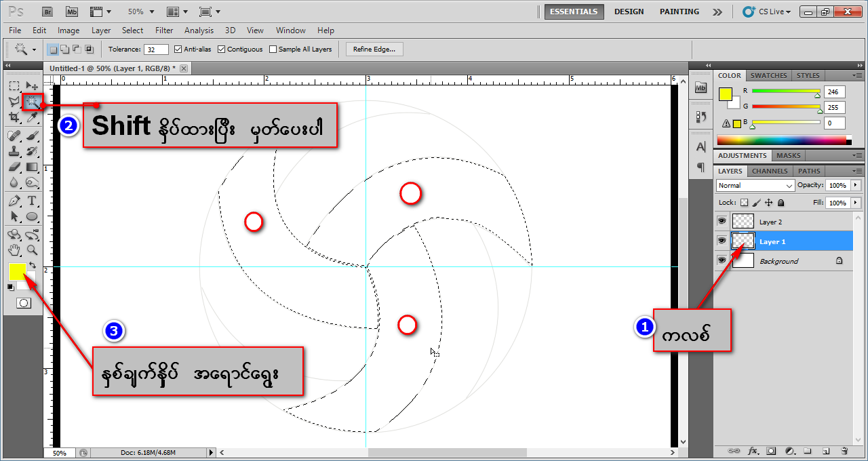868x461 pixels.
Task: Open the Filter menu
Action: [164, 31]
